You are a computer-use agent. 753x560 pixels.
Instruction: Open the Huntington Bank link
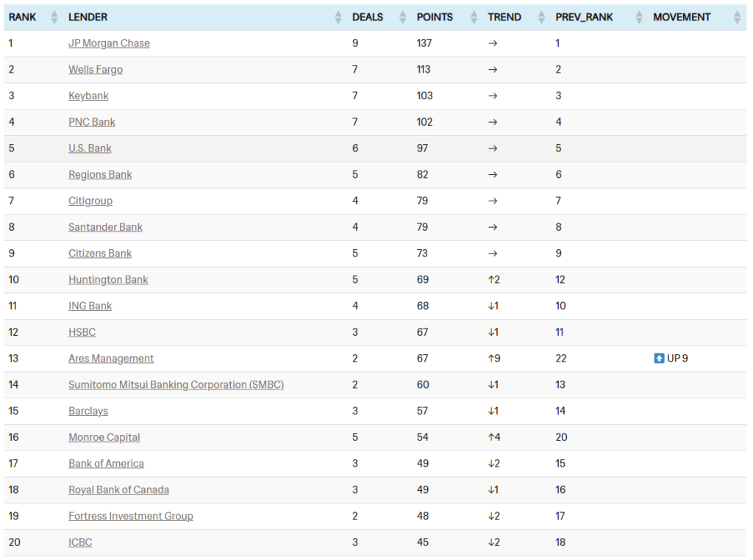(x=108, y=280)
